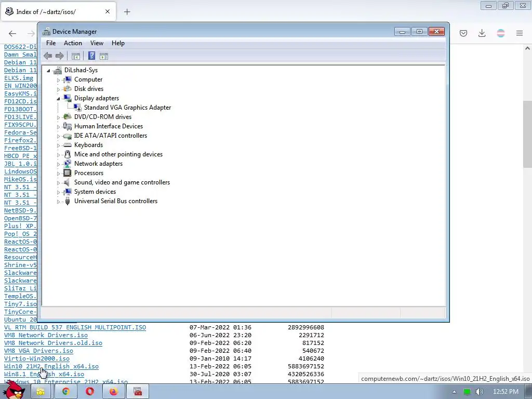Open the Win10_21H2_English_x64.iso link
532x399 pixels.
coord(51,366)
